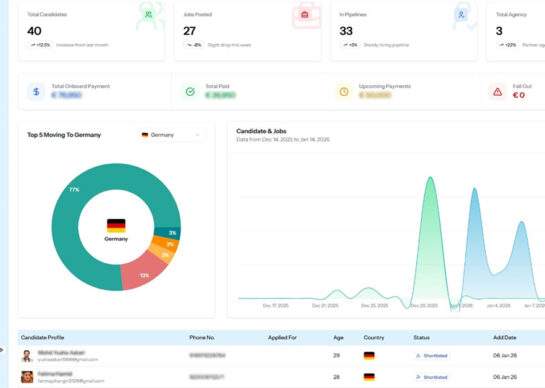Click the Phone No. column header
The height and width of the screenshot is (388, 545).
pyautogui.click(x=202, y=338)
